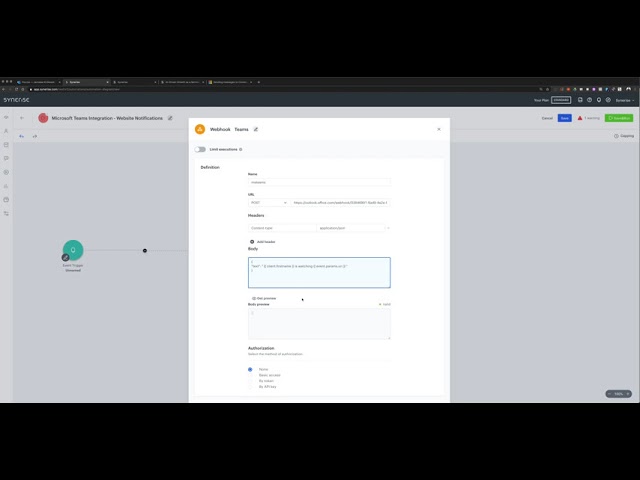Remove the Content-type header row

click(388, 228)
